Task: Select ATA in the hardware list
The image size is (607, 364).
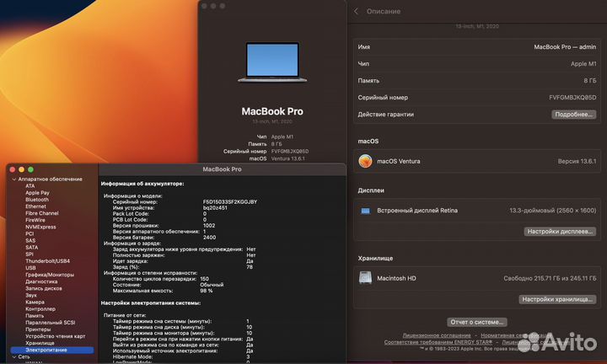Action: click(x=30, y=186)
